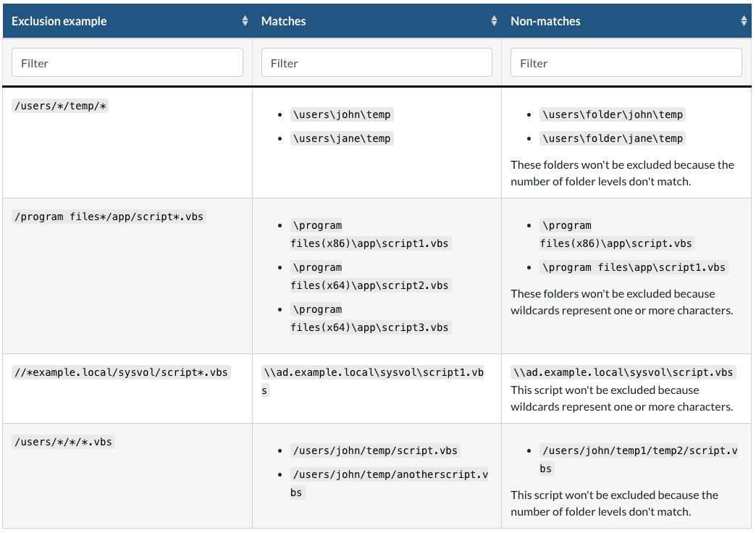This screenshot has width=756, height=533.
Task: Focus the Non-matches column filter box
Action: pos(626,63)
